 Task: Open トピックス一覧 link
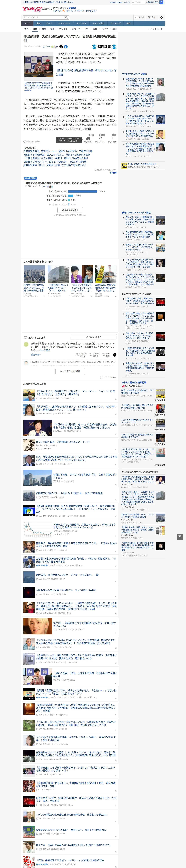pos(156,29)
